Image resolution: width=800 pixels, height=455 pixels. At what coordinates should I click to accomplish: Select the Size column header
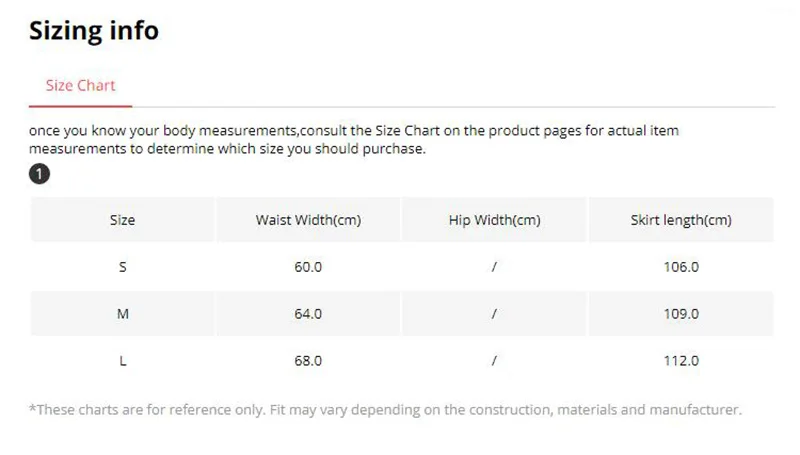pos(122,219)
